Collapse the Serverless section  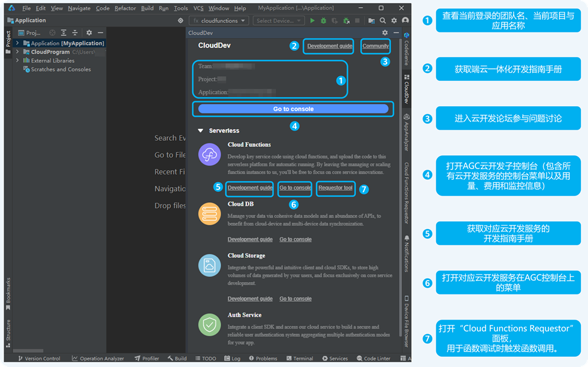click(x=201, y=131)
